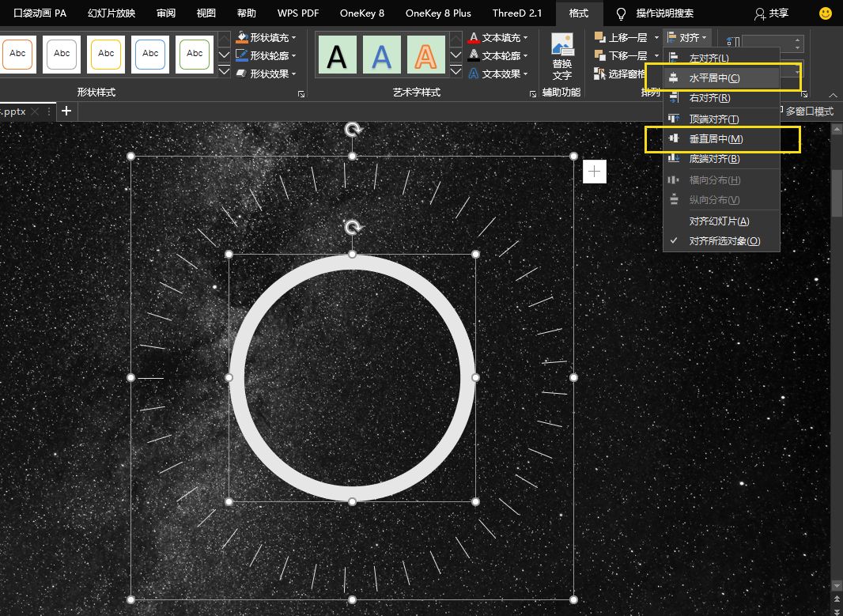843x616 pixels.
Task: Click the 操作说明搜索 lightbulb search box
Action: tap(656, 13)
